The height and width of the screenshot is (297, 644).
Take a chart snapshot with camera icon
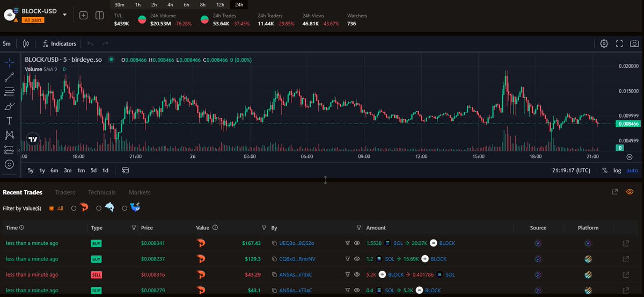(x=635, y=44)
